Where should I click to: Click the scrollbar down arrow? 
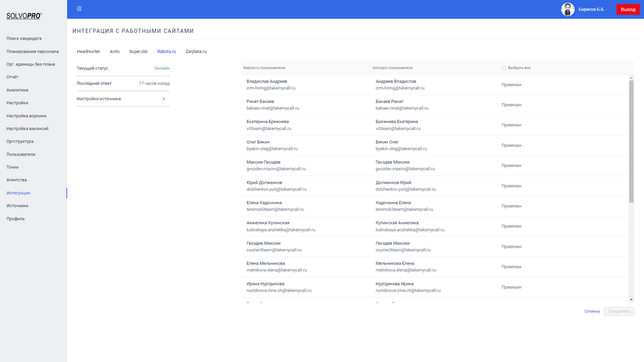631,300
